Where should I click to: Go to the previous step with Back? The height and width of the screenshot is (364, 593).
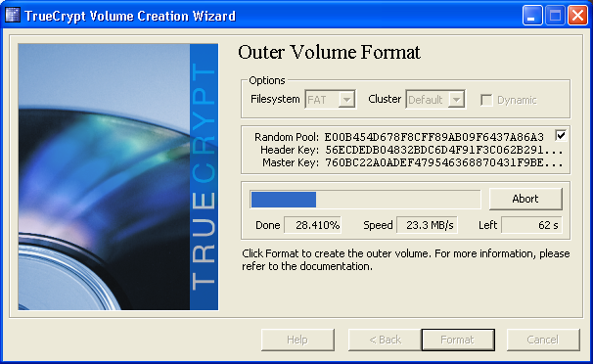385,340
